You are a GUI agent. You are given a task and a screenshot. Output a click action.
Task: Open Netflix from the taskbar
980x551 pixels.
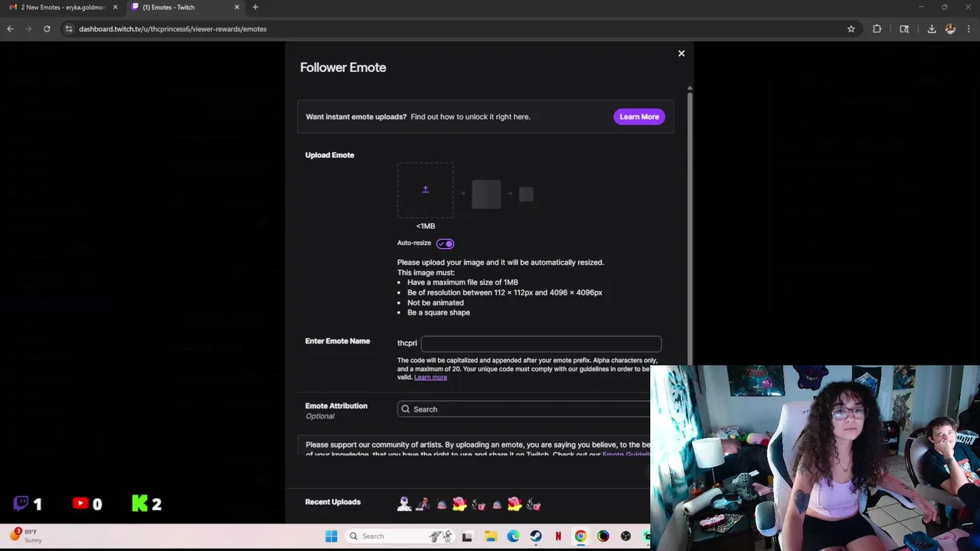pos(558,536)
